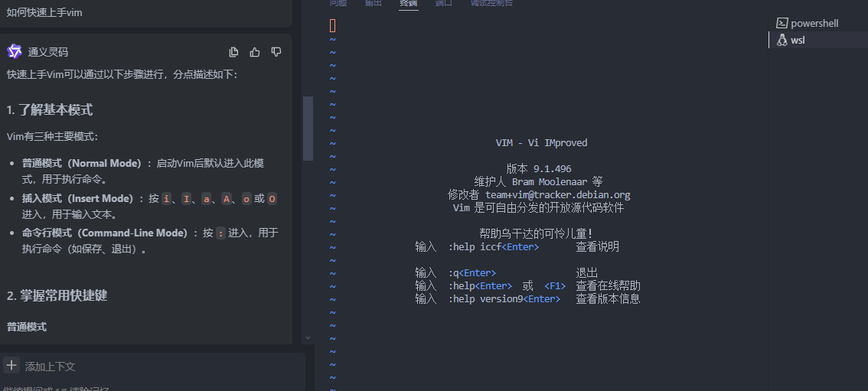
Task: Click the plus icon to add context
Action: coord(11,365)
